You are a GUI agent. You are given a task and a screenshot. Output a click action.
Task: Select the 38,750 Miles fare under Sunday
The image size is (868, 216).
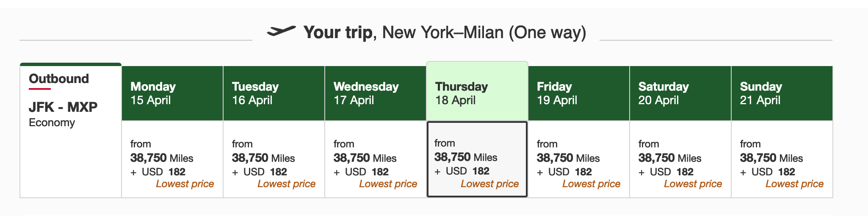click(x=771, y=158)
